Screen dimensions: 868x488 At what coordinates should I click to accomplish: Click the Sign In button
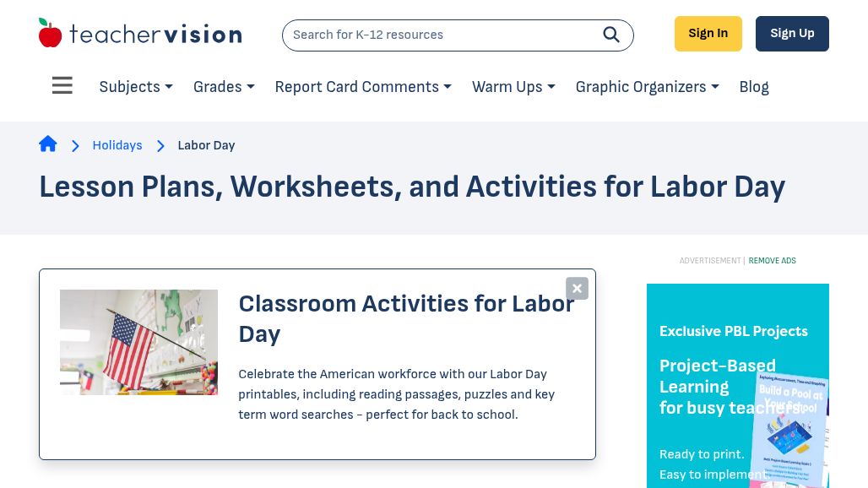tap(708, 33)
